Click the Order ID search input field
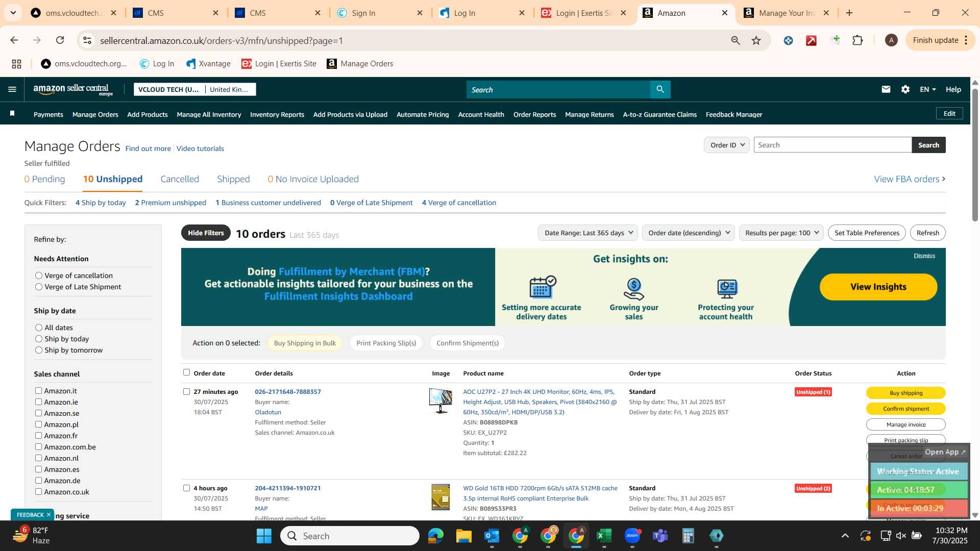Viewport: 980px width, 551px height. [x=832, y=145]
